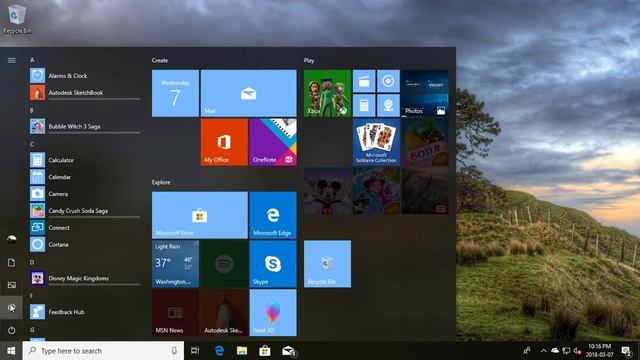This screenshot has height=360, width=640.
Task: Launch Autodesk SketchBook from app list
Action: pos(84,93)
